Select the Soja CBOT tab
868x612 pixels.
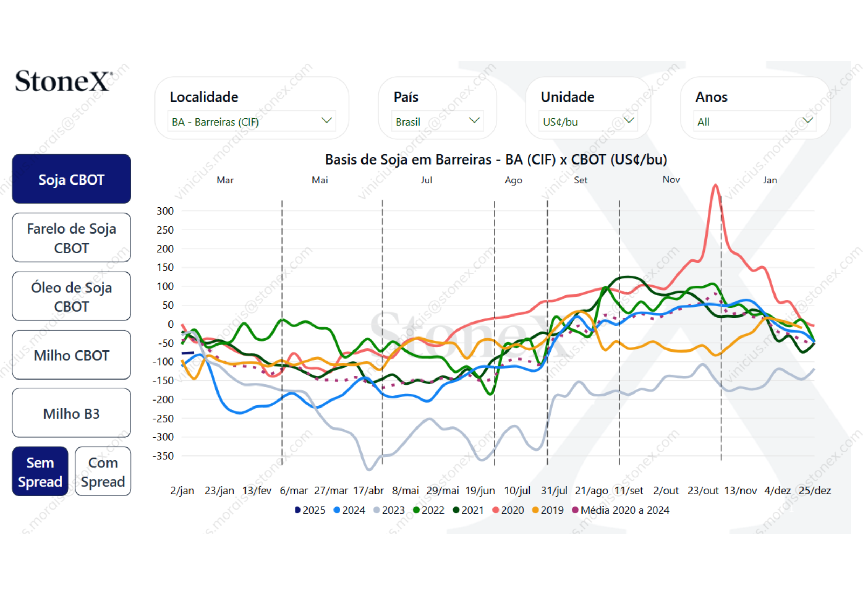tap(71, 180)
